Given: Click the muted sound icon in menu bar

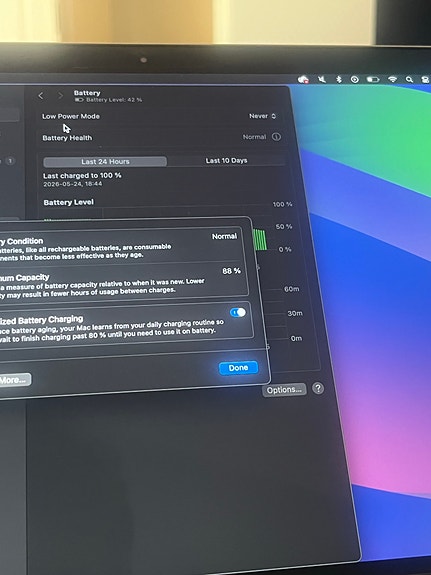Looking at the screenshot, I should coord(322,79).
